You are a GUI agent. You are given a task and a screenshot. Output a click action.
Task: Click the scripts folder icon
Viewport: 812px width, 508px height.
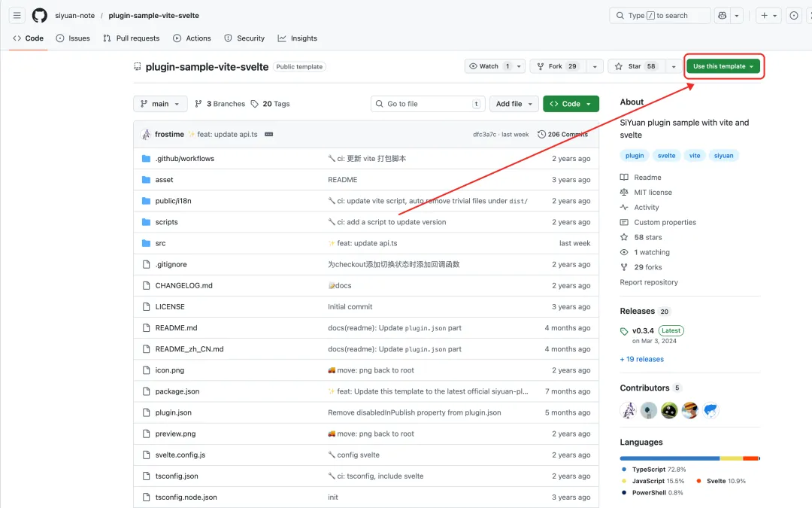[x=146, y=222]
